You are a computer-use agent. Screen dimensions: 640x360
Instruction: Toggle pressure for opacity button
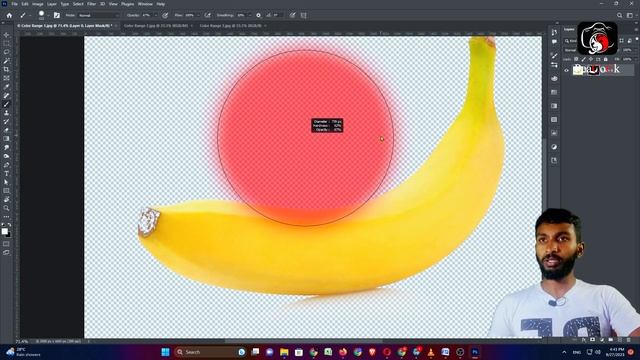165,15
